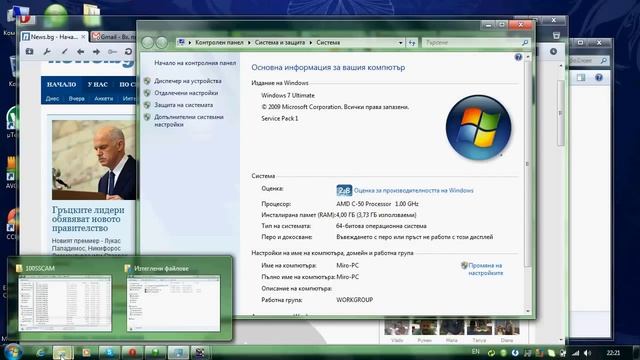
Task: Open Отдалечени настройки
Action: [186, 93]
